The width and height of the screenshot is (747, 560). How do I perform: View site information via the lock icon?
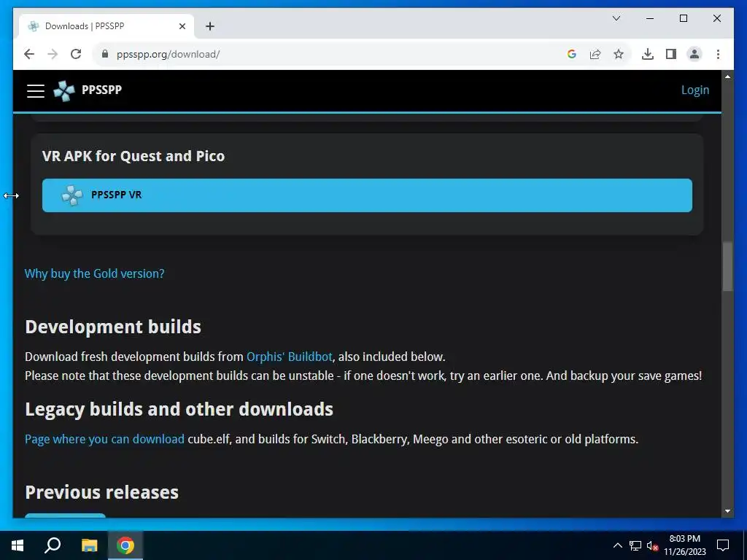[105, 54]
